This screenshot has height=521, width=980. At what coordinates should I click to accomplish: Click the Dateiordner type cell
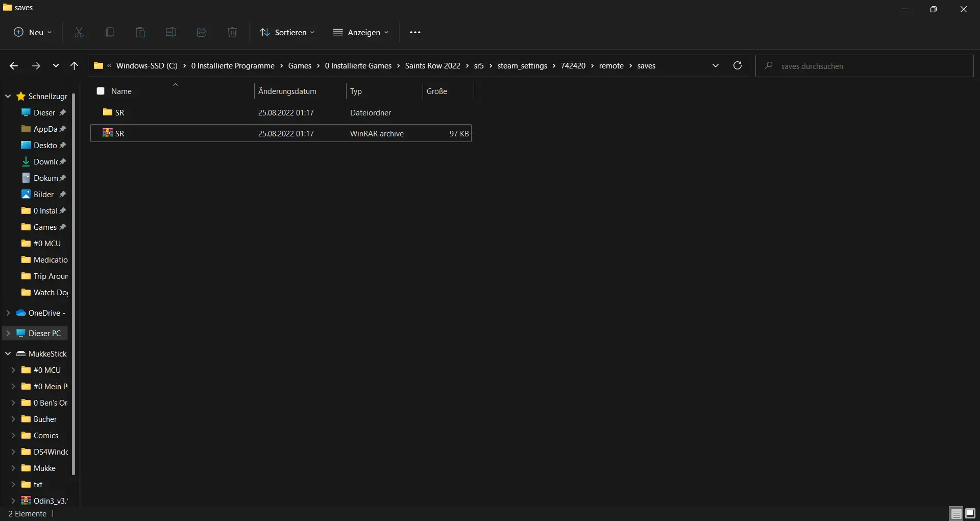371,112
